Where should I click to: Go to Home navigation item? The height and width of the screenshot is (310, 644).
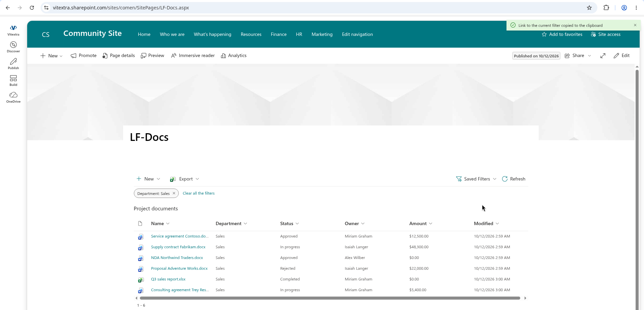pyautogui.click(x=144, y=35)
